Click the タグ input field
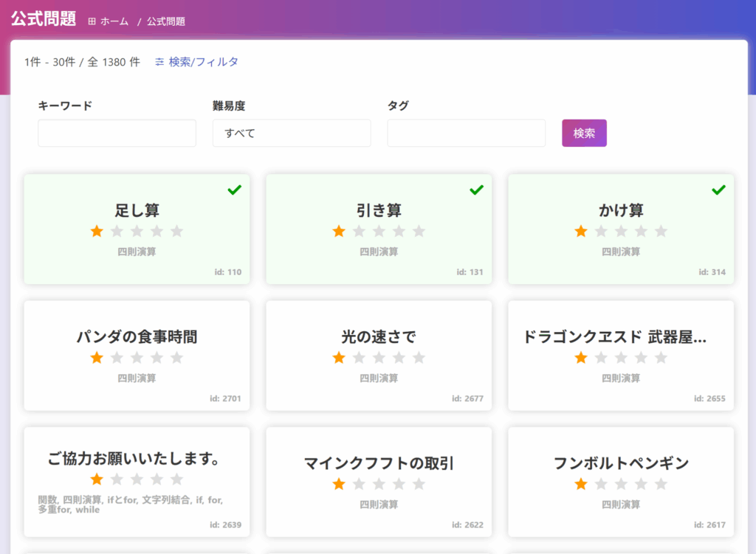The image size is (756, 554). (x=466, y=134)
